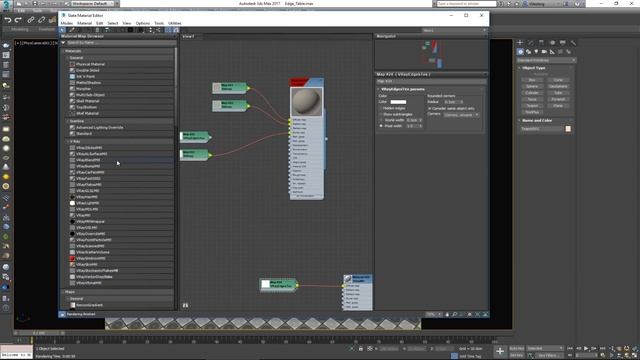640x360 pixels.
Task: Select the World width radio button
Action: click(x=381, y=120)
